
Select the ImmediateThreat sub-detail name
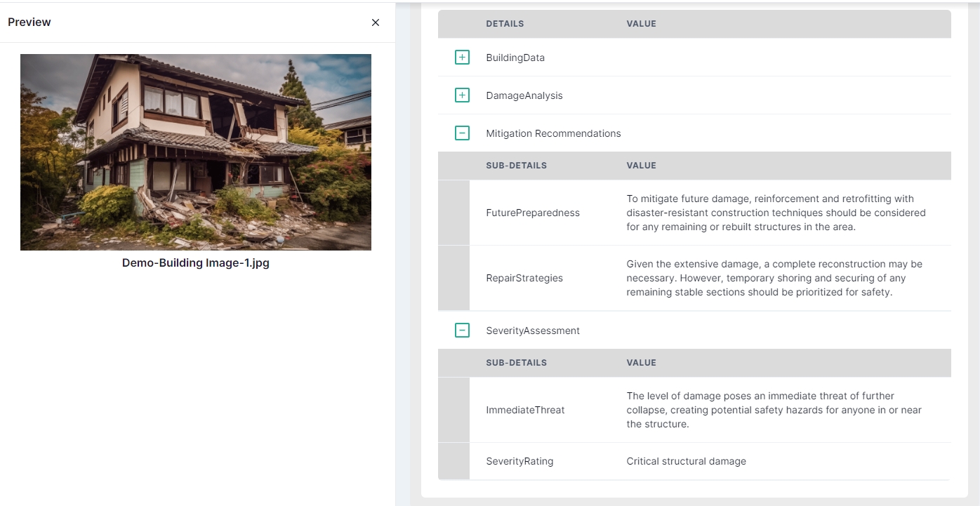pyautogui.click(x=525, y=410)
